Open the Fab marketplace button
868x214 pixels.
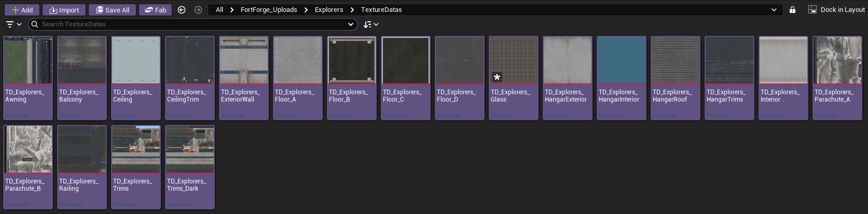coord(155,10)
